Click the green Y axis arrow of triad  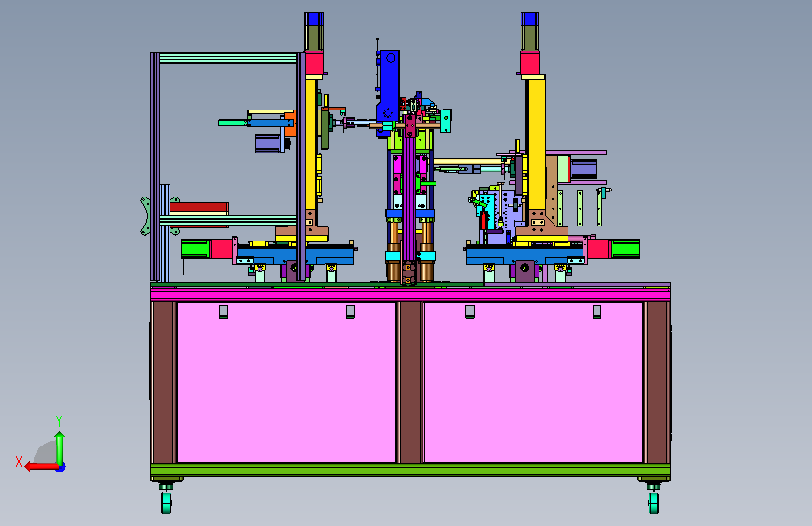(60, 448)
